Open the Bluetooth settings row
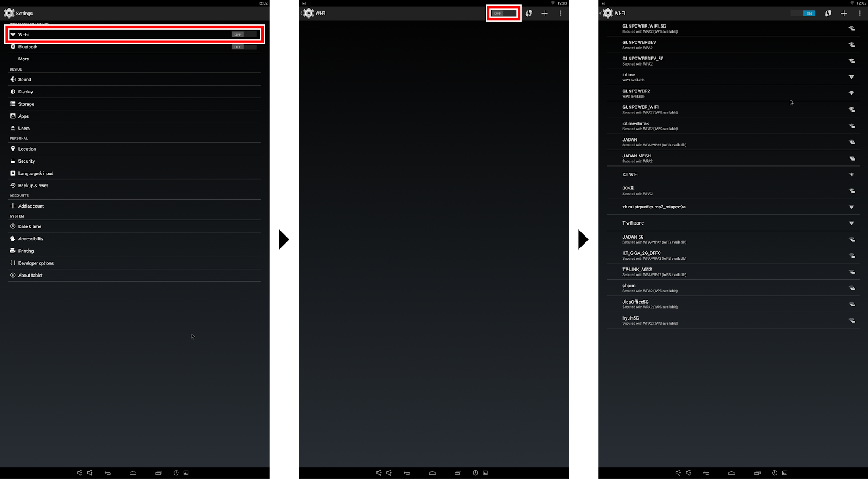868x479 pixels. tap(135, 47)
